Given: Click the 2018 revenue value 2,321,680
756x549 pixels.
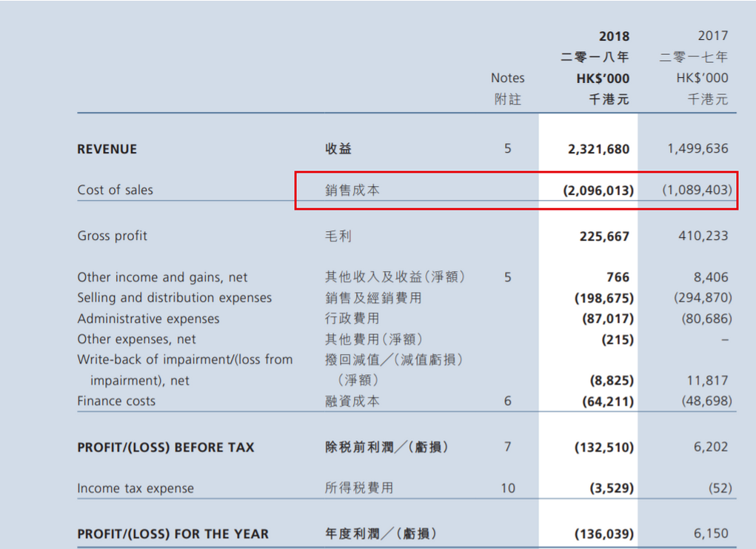Looking at the screenshot, I should tap(598, 149).
